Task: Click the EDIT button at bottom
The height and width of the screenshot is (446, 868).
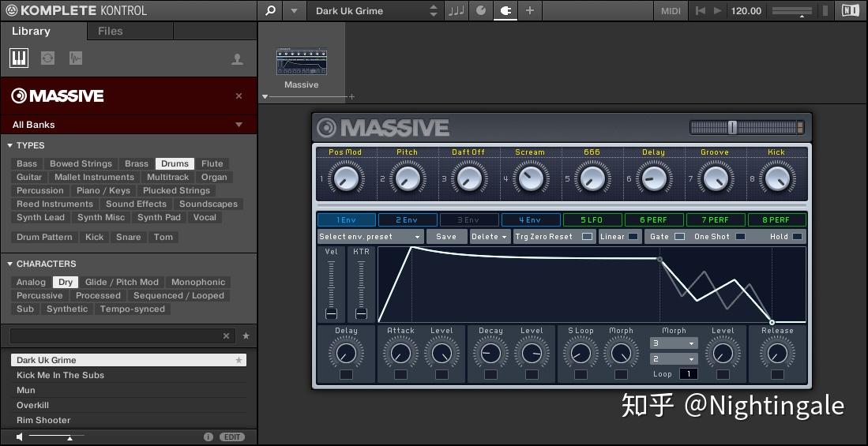Action: 232,437
